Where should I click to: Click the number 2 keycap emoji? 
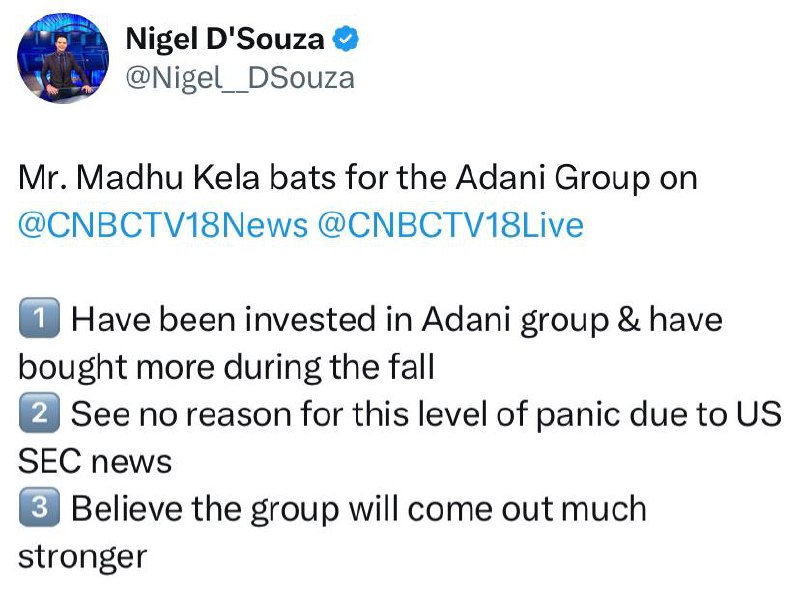(39, 413)
